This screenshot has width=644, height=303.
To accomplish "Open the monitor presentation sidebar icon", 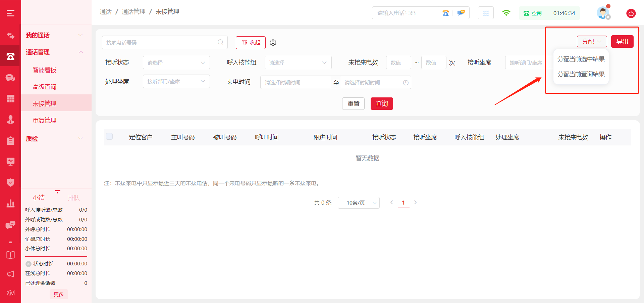I will pos(10,162).
